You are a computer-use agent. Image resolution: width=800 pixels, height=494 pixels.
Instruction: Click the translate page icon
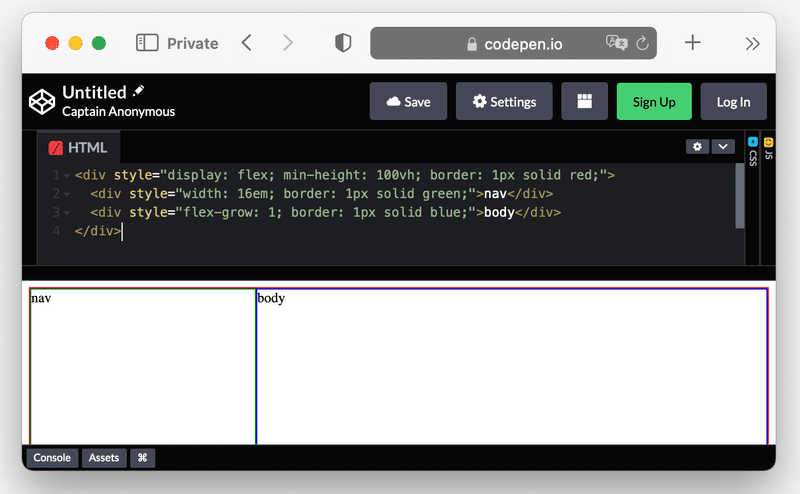616,43
